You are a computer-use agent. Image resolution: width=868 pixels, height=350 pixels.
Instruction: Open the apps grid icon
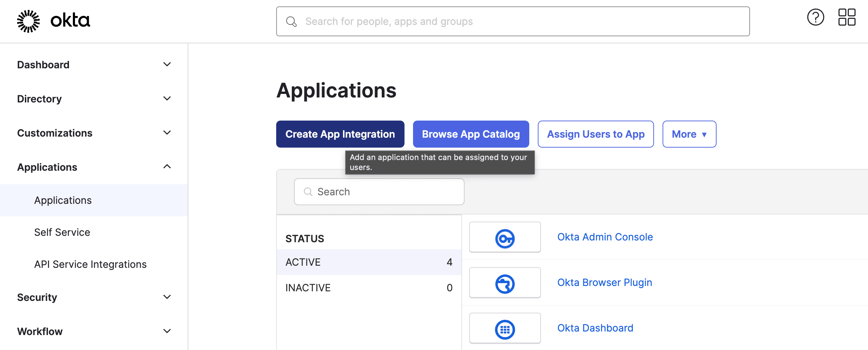(x=847, y=17)
